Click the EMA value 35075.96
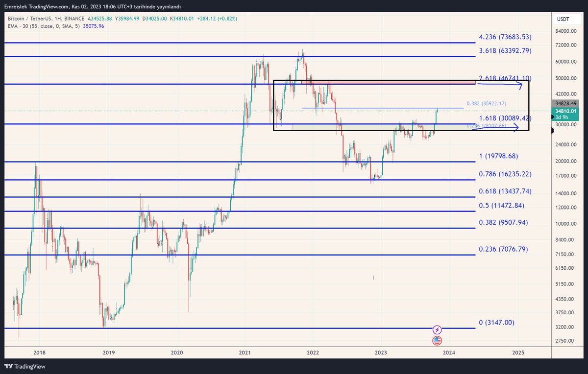 coord(94,26)
